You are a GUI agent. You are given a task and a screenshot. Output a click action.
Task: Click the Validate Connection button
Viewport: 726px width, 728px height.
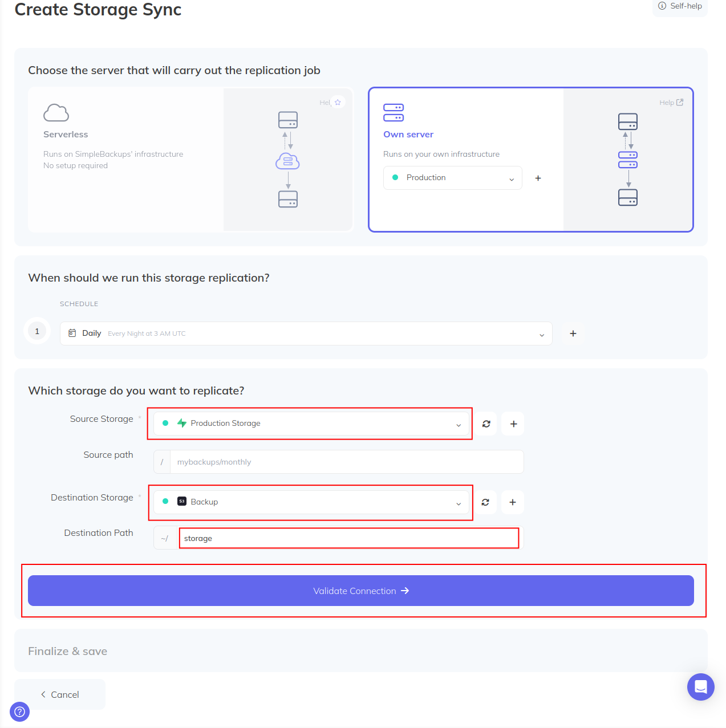click(x=361, y=591)
